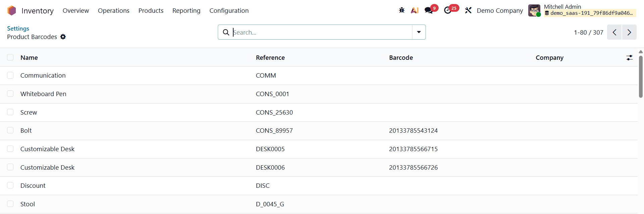Screen dimensions: 644x214
Task: Sort by the Barcode column header
Action: 401,57
